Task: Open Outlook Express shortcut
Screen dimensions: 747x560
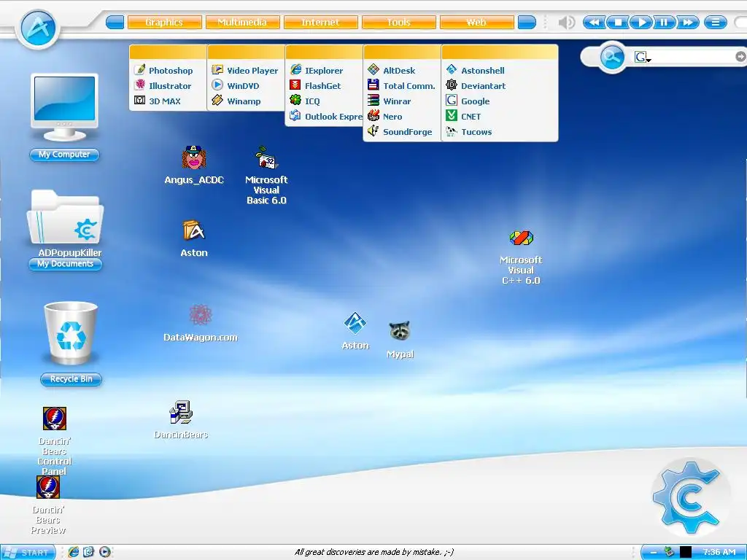Action: click(x=326, y=116)
